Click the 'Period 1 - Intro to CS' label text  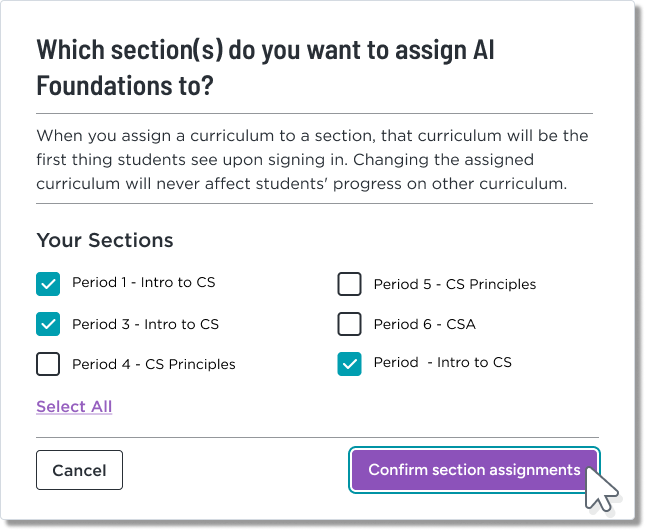[143, 283]
